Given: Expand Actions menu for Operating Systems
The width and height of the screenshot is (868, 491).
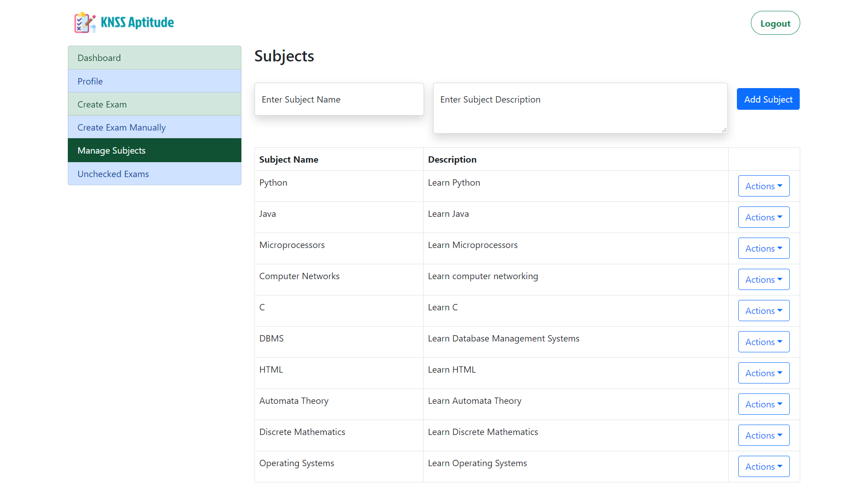Looking at the screenshot, I should coord(764,467).
